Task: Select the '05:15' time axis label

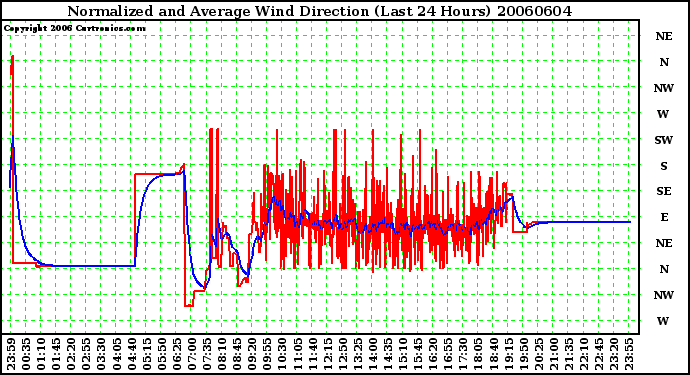Action: [147, 354]
